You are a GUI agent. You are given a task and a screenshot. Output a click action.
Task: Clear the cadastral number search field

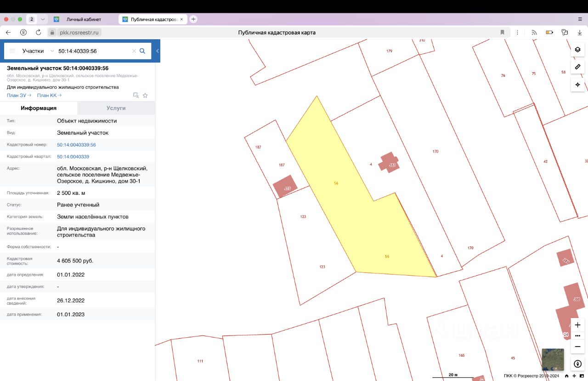pyautogui.click(x=134, y=51)
